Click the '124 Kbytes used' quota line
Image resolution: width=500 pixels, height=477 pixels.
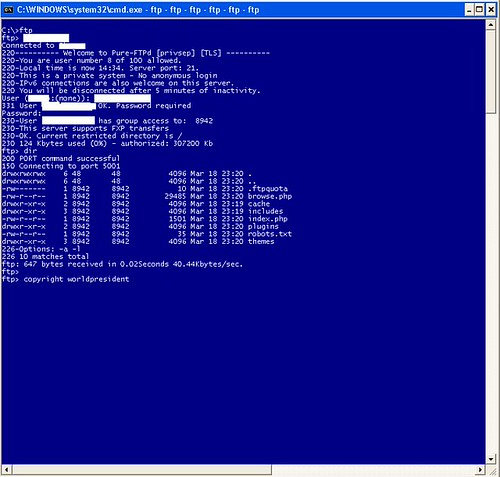pyautogui.click(x=107, y=143)
